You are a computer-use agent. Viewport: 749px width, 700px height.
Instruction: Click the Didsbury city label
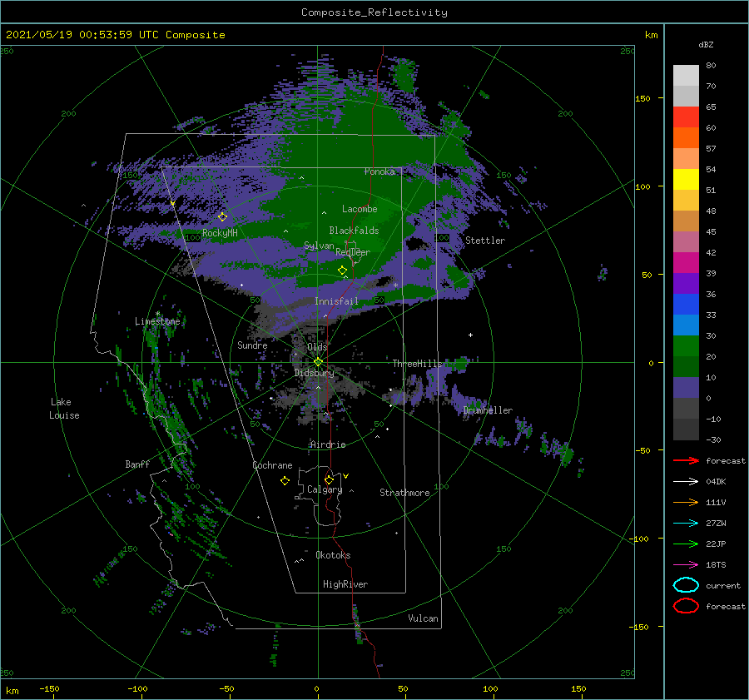coord(315,373)
